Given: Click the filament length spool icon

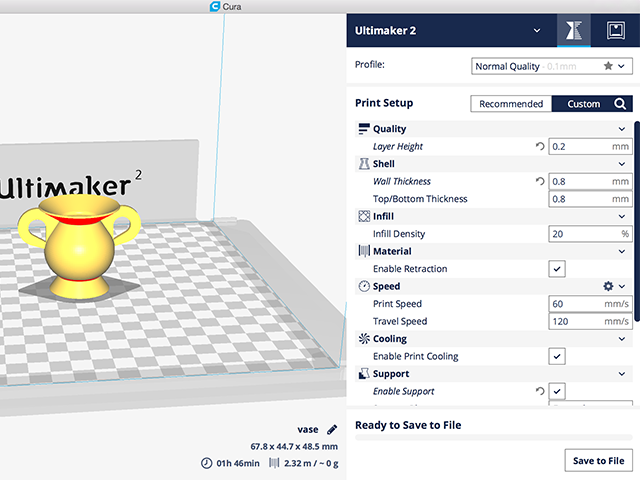Looking at the screenshot, I should (x=274, y=463).
